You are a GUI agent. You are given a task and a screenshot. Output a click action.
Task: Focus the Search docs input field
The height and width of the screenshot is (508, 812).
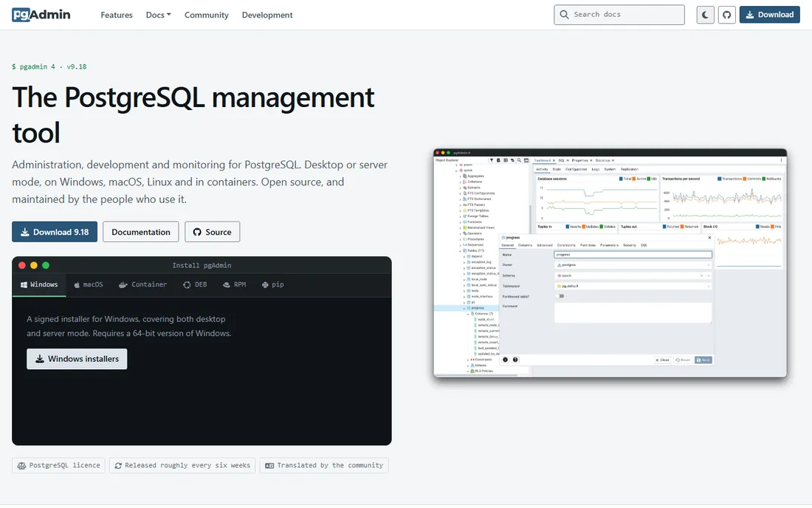619,15
